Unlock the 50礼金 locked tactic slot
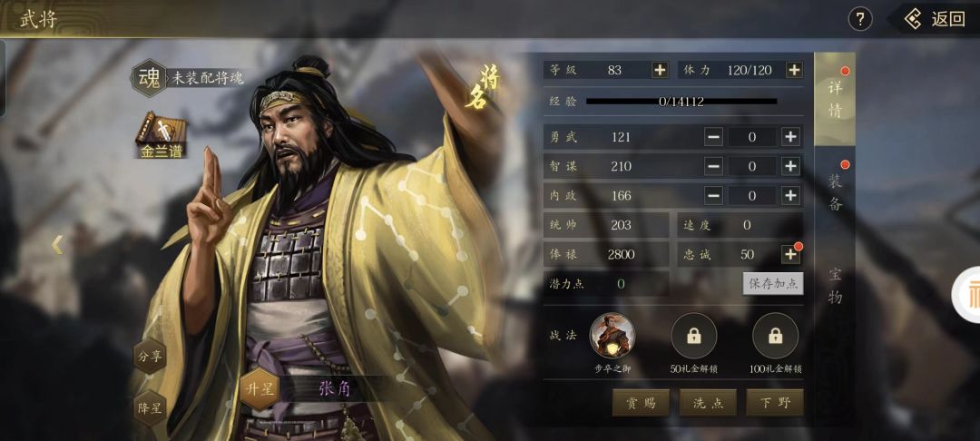The height and width of the screenshot is (441, 980). pos(694,336)
